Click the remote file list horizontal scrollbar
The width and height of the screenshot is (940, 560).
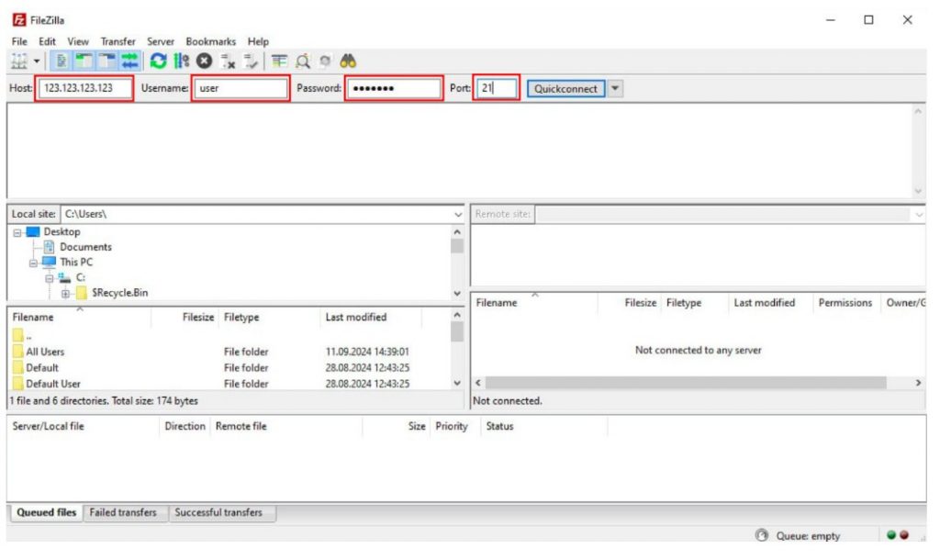point(686,383)
